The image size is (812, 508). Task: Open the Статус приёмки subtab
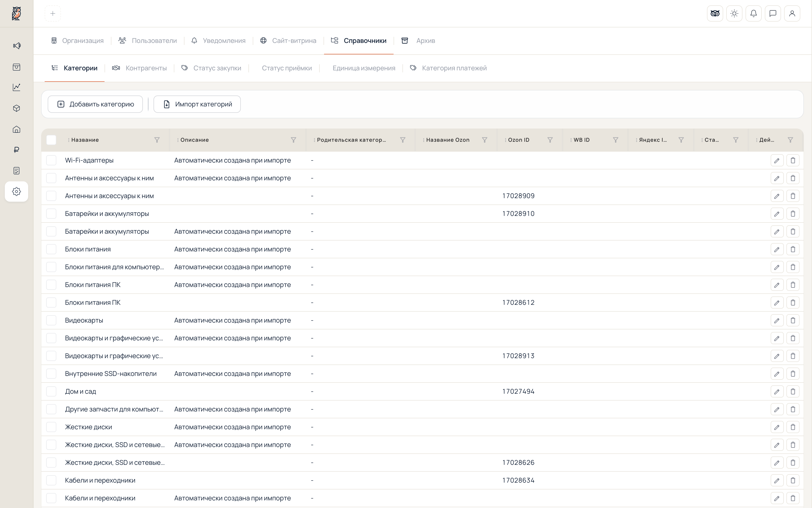(x=287, y=68)
